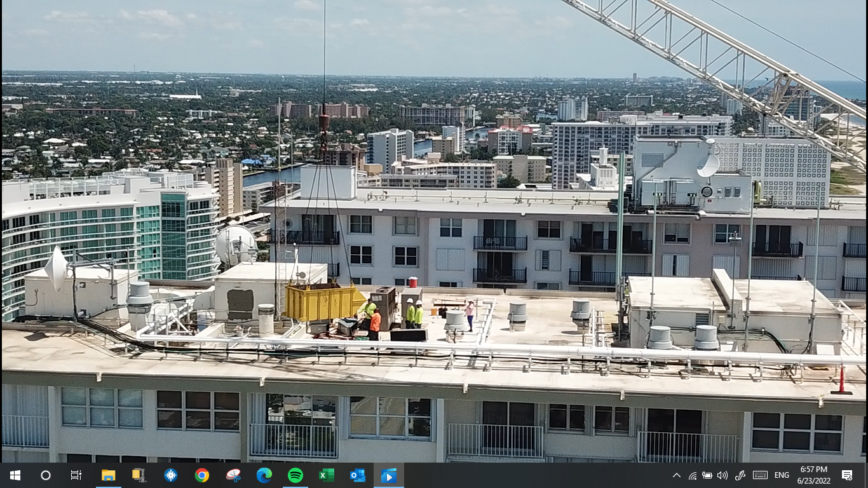
Task: Toggle the touch keyboard
Action: pos(760,475)
